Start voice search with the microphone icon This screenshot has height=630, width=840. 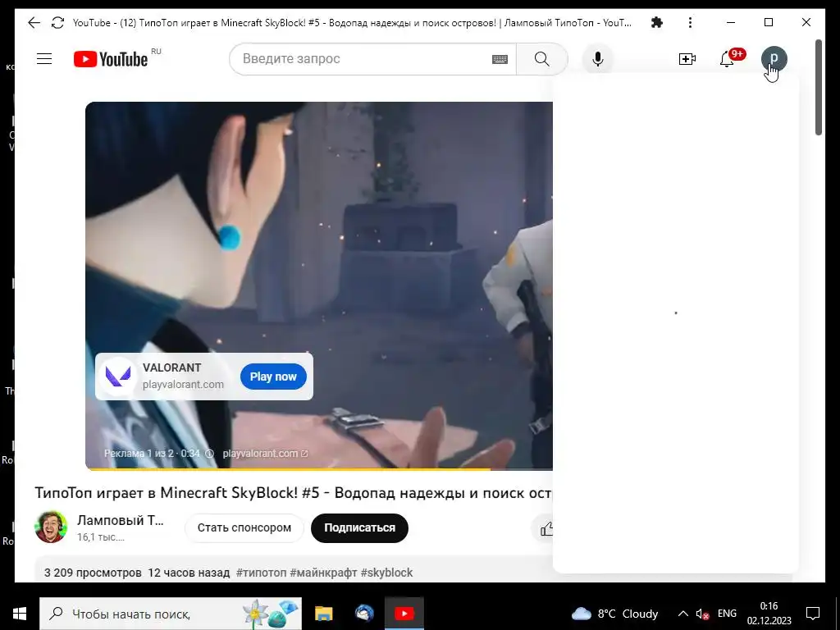tap(598, 59)
